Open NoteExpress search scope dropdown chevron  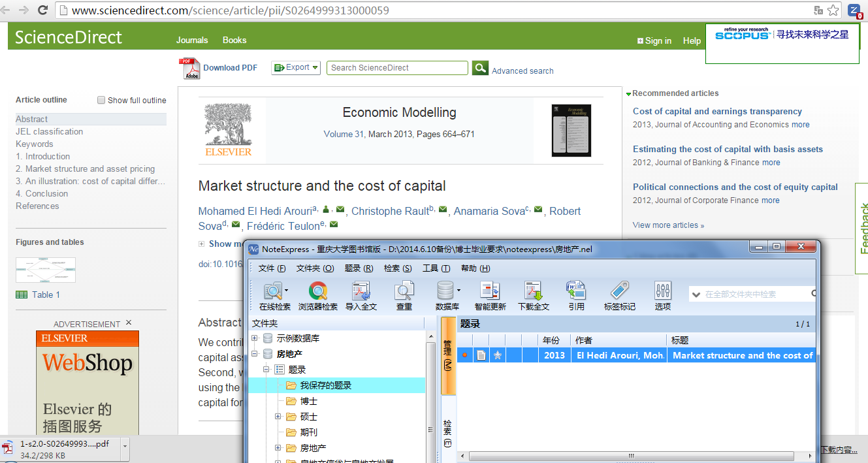tap(696, 295)
